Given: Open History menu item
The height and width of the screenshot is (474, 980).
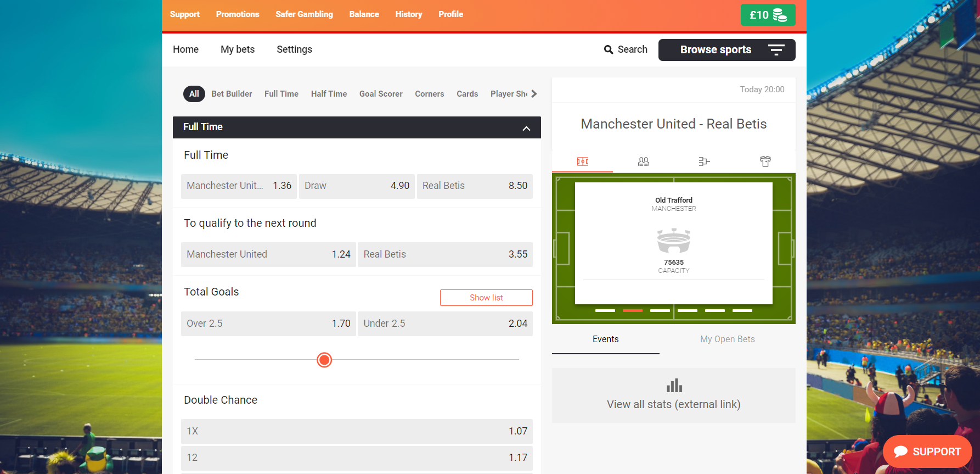Looking at the screenshot, I should [x=409, y=14].
